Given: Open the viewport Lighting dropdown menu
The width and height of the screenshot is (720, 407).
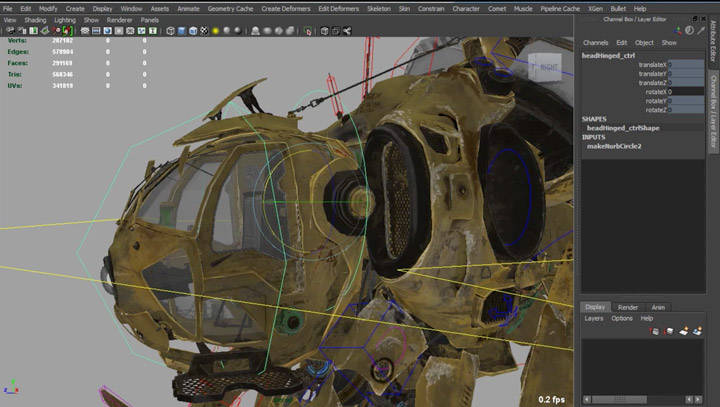Looking at the screenshot, I should coord(65,20).
